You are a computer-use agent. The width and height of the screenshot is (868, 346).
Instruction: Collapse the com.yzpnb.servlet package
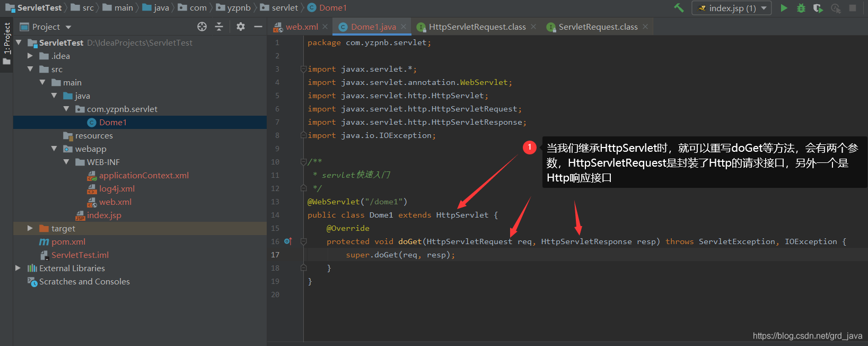point(66,109)
